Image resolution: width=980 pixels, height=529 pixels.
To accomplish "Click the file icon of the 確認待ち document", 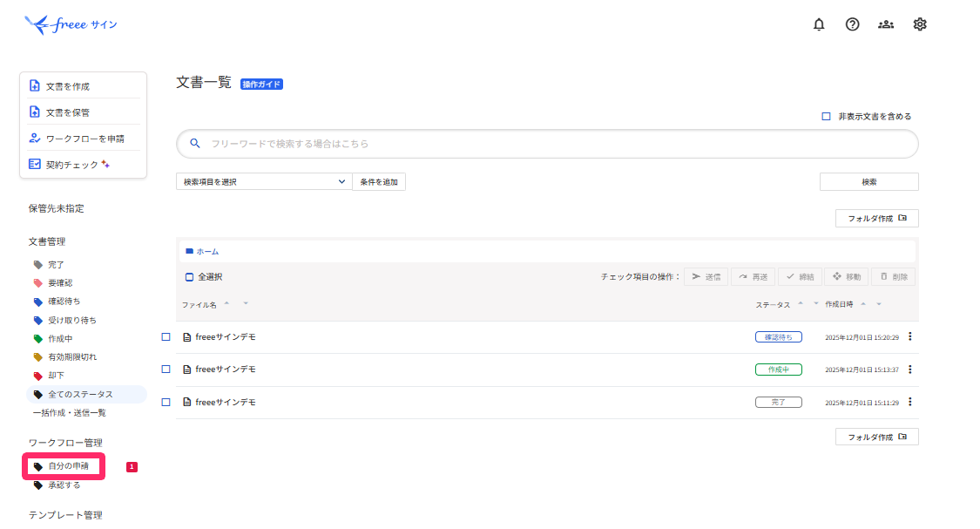I will pyautogui.click(x=187, y=337).
